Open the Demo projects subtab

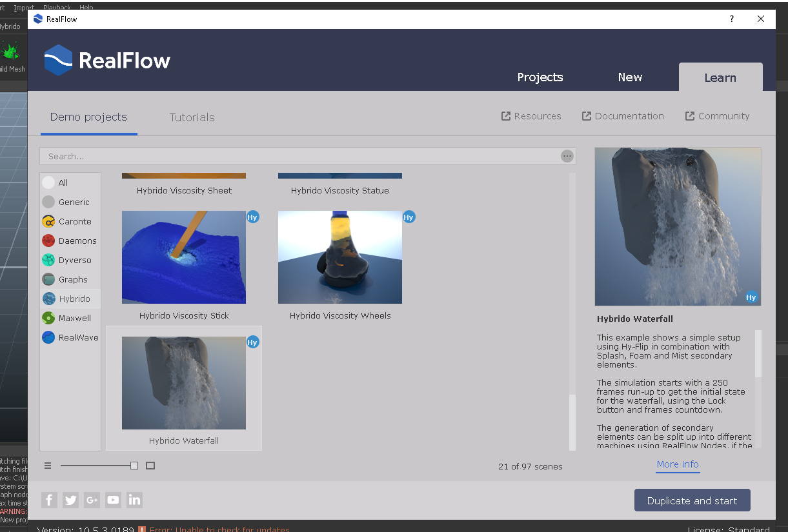[x=88, y=117]
